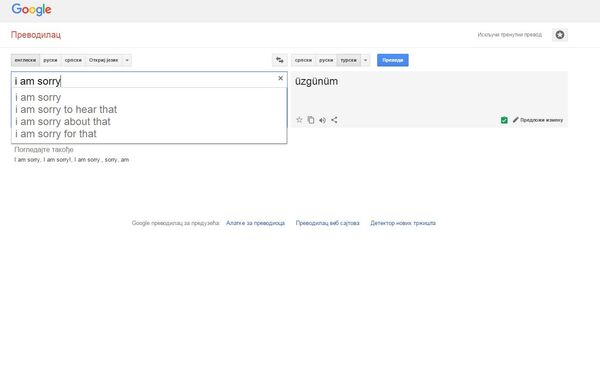Choose suggestion 'i am sorry for that'
Image resolution: width=600 pixels, height=374 pixels.
pos(149,134)
